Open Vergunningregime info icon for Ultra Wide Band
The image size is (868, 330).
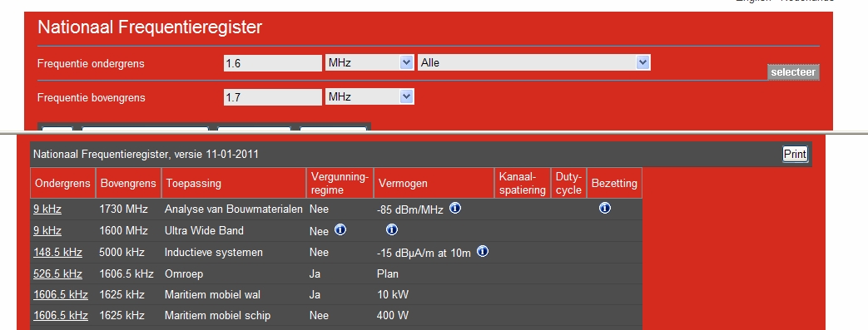[340, 229]
